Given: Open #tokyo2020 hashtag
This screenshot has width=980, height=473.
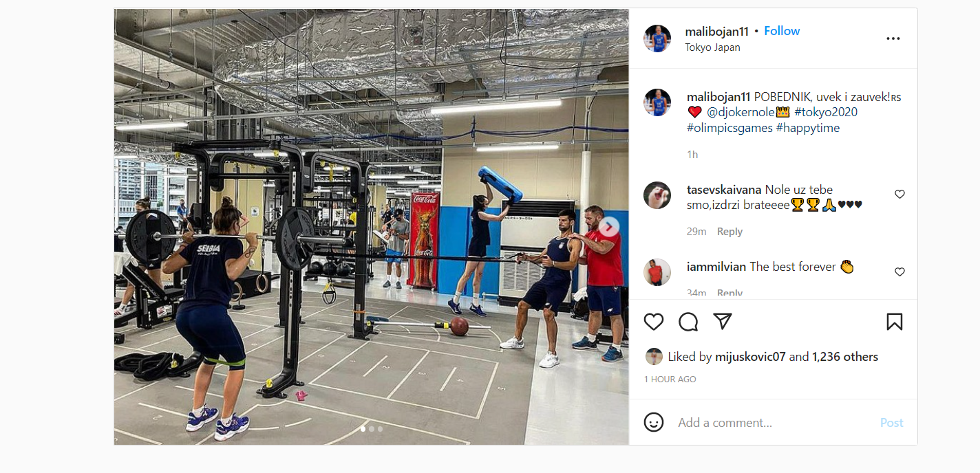Looking at the screenshot, I should click(x=826, y=112).
